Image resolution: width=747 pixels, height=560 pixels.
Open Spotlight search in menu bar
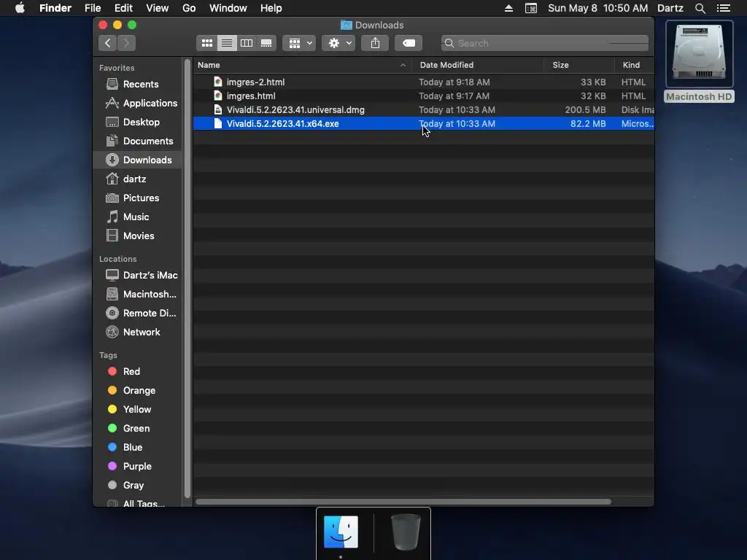(x=700, y=8)
